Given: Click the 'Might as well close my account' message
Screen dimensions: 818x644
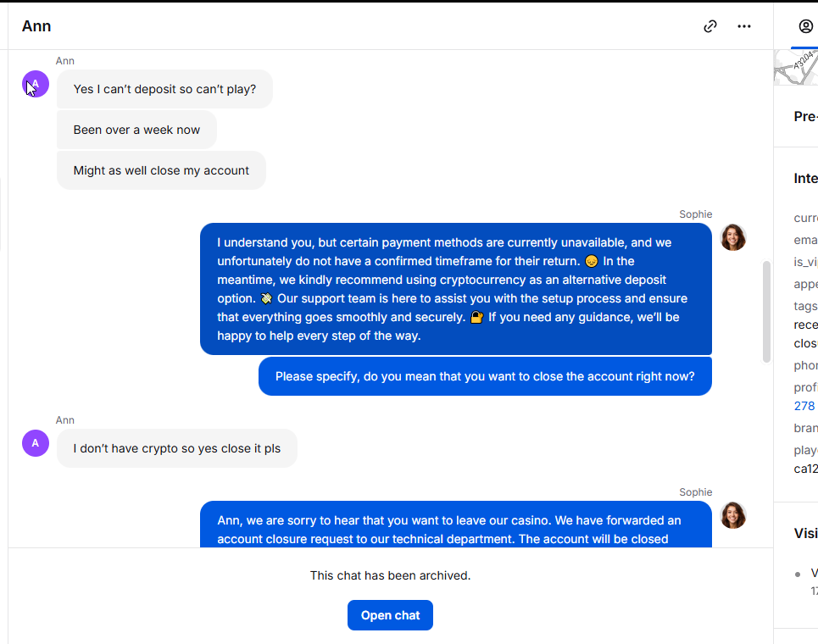Looking at the screenshot, I should [x=161, y=170].
